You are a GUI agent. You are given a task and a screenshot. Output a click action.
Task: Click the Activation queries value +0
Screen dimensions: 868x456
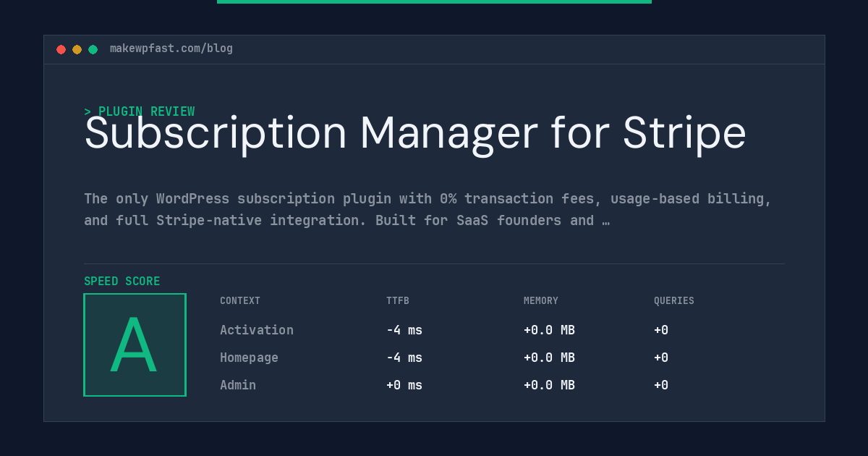pos(661,330)
